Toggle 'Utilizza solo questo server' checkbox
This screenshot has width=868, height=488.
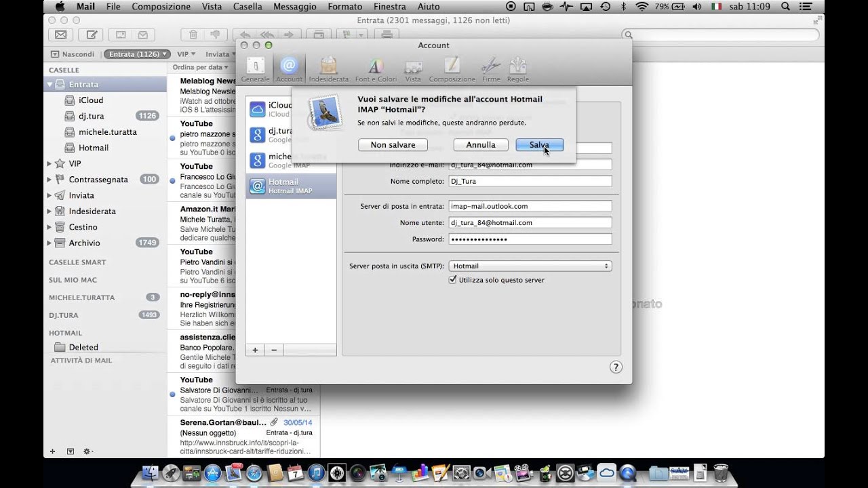pyautogui.click(x=453, y=279)
